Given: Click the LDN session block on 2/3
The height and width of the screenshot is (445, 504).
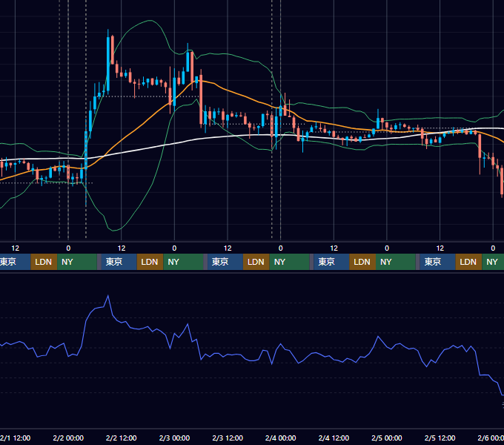Looking at the screenshot, I should coord(256,262).
